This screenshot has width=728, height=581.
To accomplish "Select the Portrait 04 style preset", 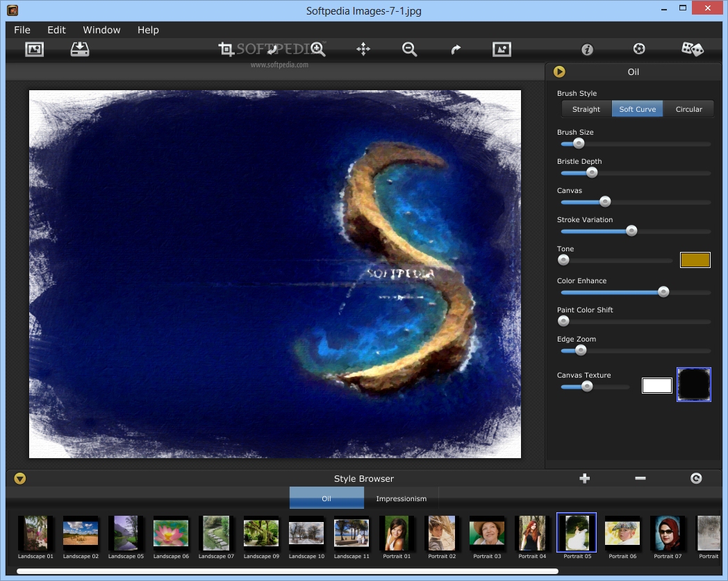I will [x=532, y=537].
